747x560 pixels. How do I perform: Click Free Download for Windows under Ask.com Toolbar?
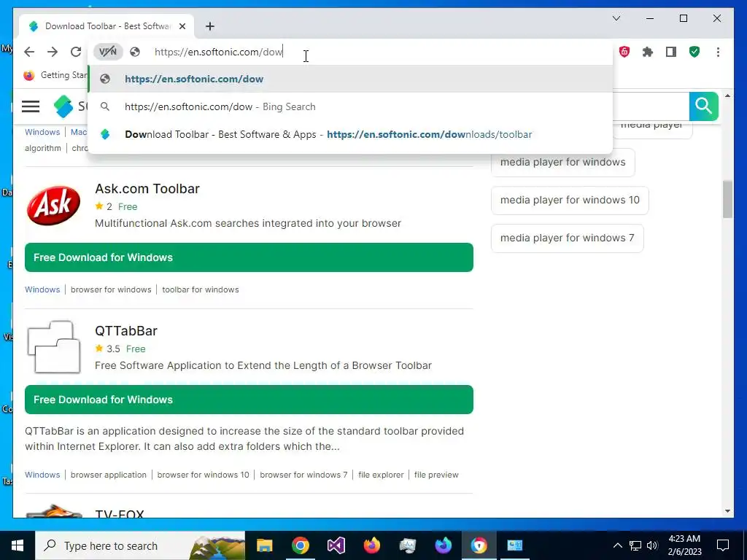(x=249, y=257)
